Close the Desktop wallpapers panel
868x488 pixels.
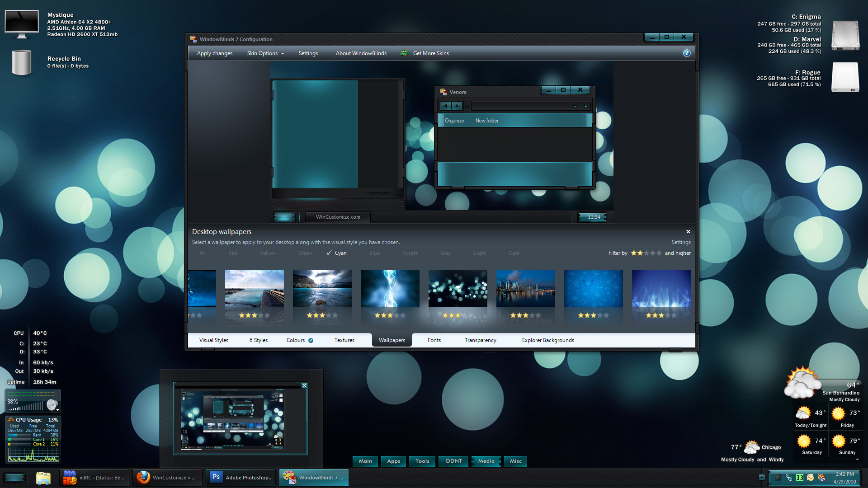(688, 232)
